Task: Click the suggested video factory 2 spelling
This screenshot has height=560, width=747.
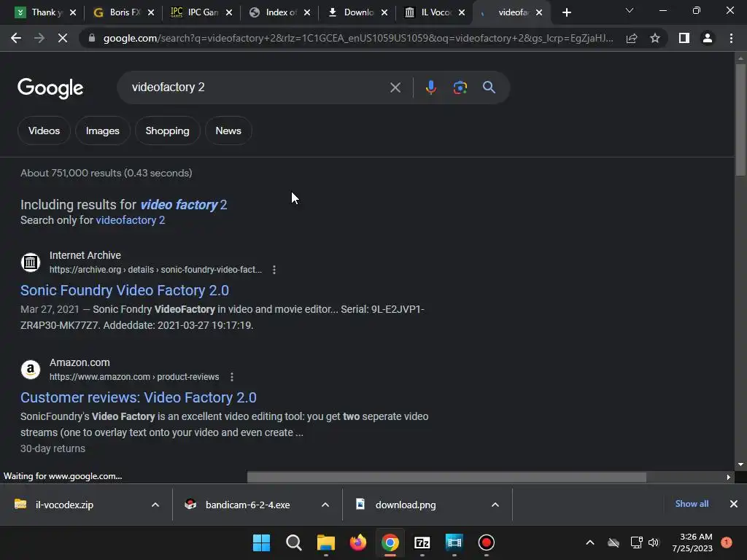Action: pos(183,205)
